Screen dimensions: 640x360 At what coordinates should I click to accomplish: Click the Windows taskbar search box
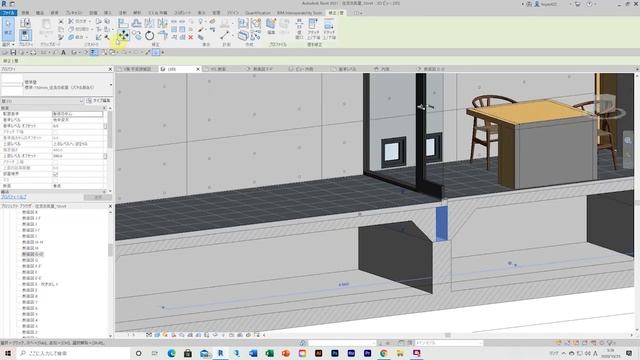coord(73,353)
